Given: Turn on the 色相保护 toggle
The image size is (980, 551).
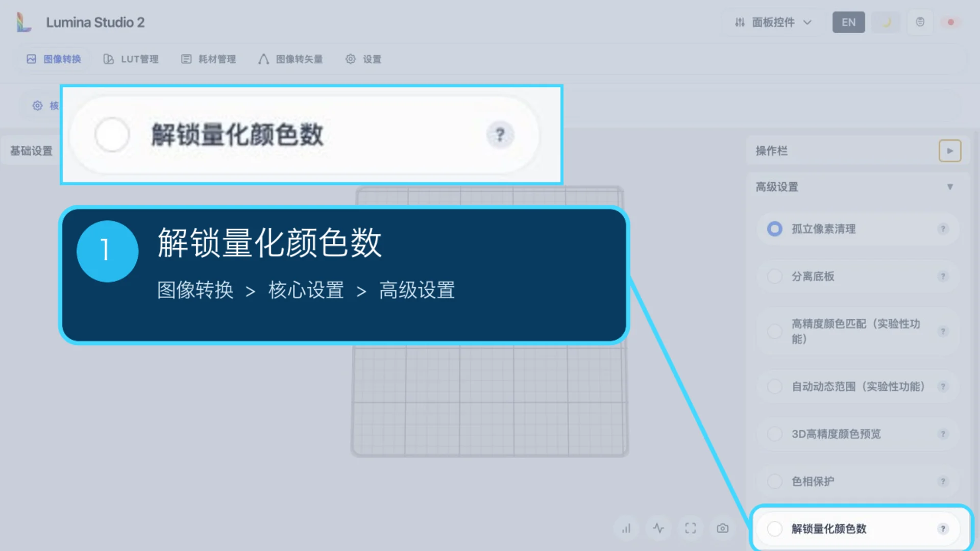Looking at the screenshot, I should tap(775, 482).
